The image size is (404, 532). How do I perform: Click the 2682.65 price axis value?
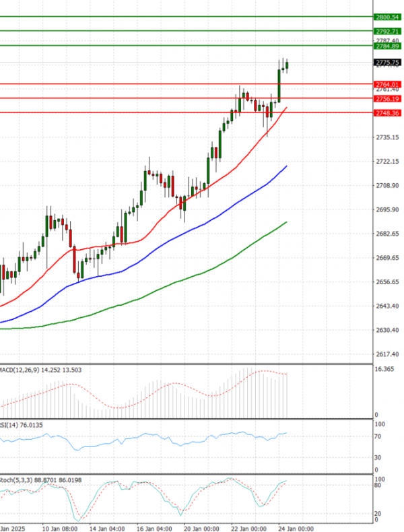coord(387,234)
